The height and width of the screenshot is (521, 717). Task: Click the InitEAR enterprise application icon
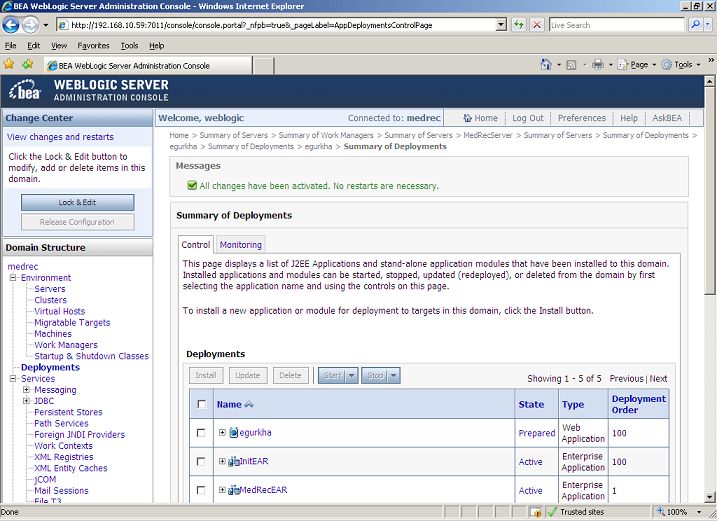point(234,462)
